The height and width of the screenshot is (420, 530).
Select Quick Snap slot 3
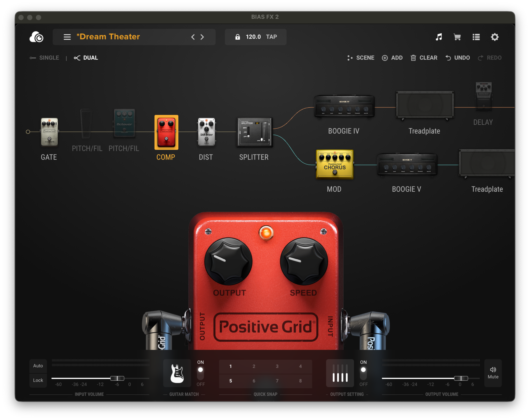(x=277, y=366)
